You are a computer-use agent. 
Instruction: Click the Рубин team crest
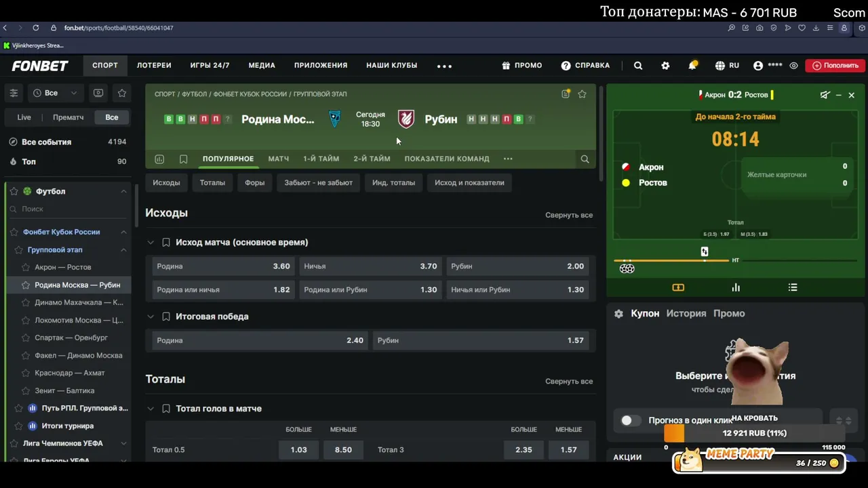click(x=406, y=119)
